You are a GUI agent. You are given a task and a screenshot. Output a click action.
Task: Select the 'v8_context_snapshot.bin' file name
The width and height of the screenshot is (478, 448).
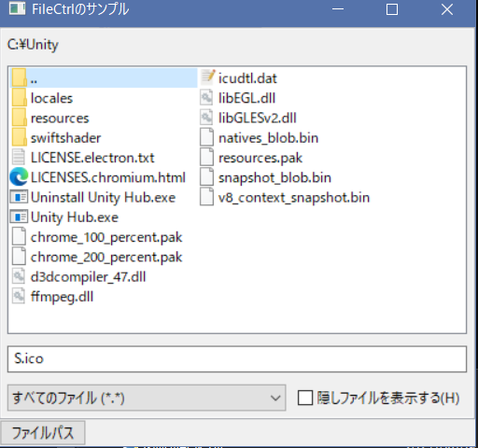294,198
